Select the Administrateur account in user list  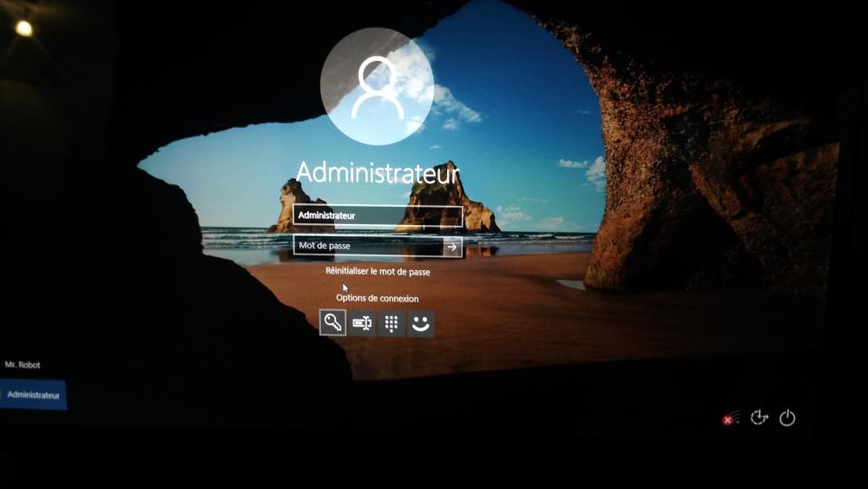coord(33,394)
